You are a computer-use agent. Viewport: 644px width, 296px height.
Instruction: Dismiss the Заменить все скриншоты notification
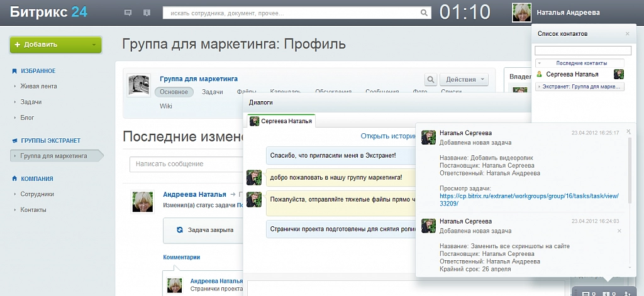tap(619, 231)
